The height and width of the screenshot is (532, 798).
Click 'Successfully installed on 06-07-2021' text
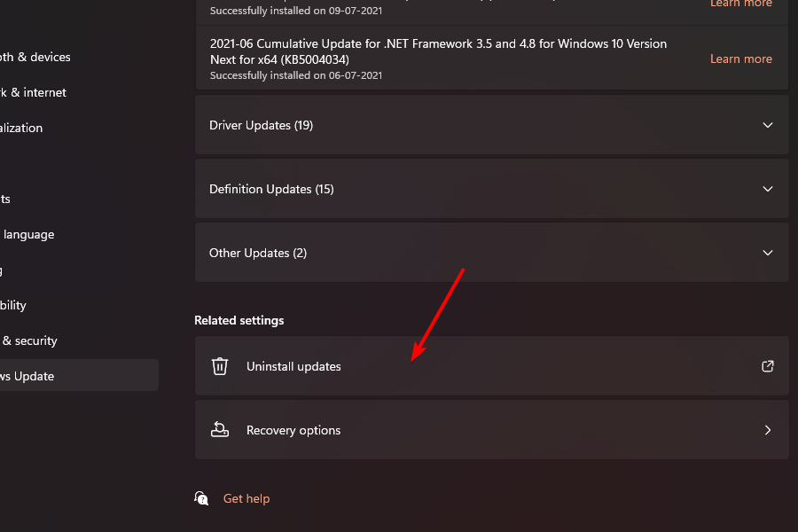click(x=296, y=75)
